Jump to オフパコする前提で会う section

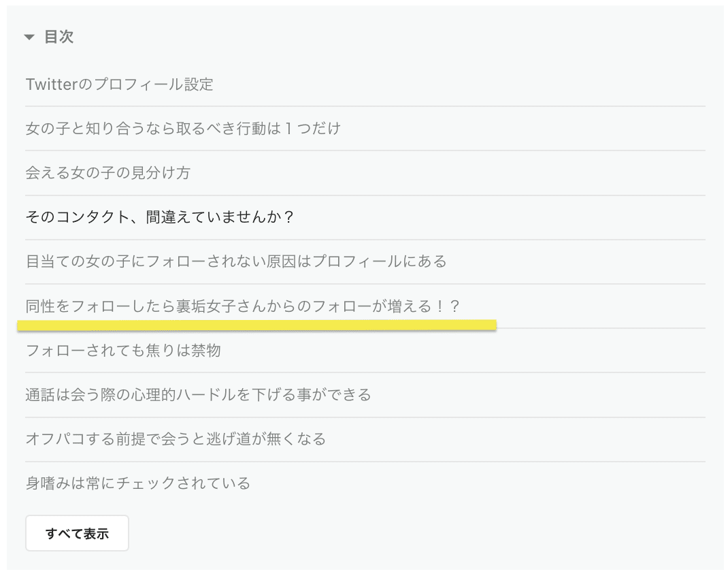[176, 439]
